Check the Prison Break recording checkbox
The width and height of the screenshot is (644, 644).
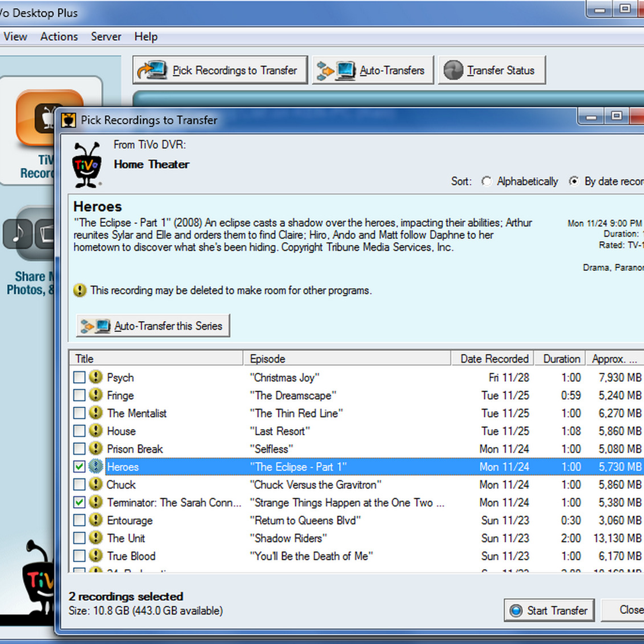coord(79,448)
